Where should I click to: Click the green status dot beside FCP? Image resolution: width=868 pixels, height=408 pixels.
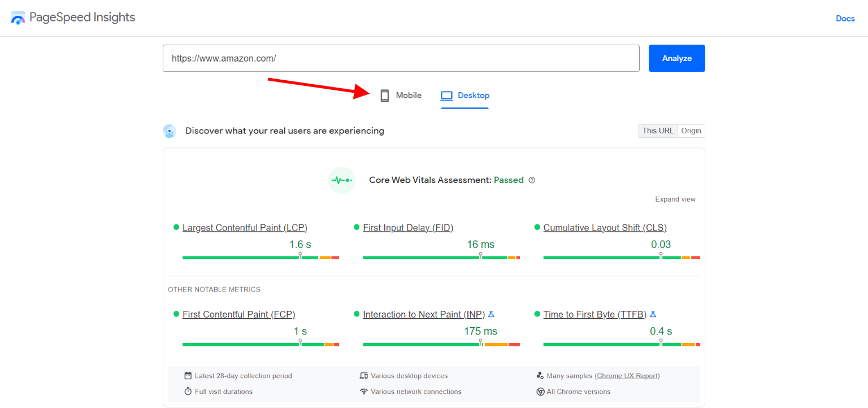tap(176, 314)
